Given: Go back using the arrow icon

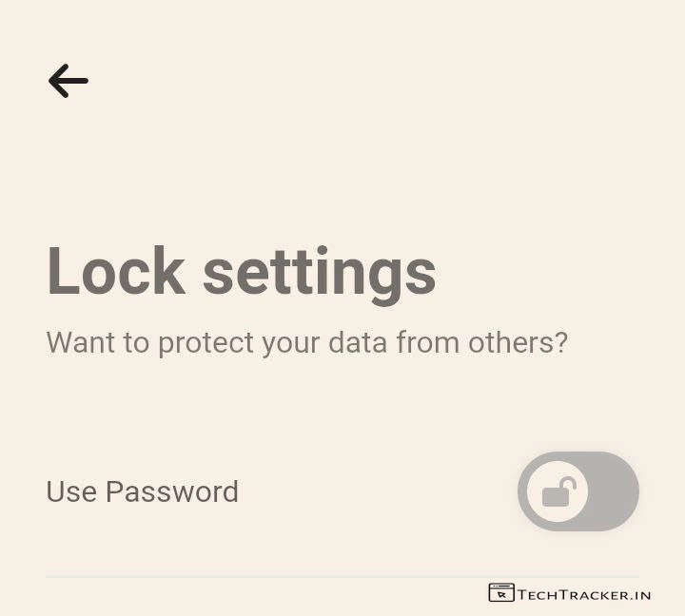Looking at the screenshot, I should (x=68, y=81).
